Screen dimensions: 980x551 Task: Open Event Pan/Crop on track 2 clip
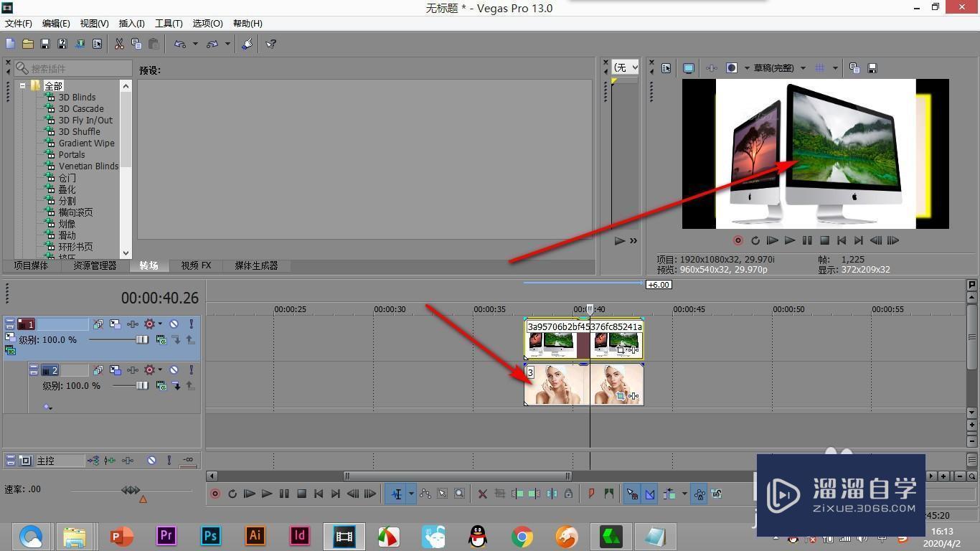point(621,396)
